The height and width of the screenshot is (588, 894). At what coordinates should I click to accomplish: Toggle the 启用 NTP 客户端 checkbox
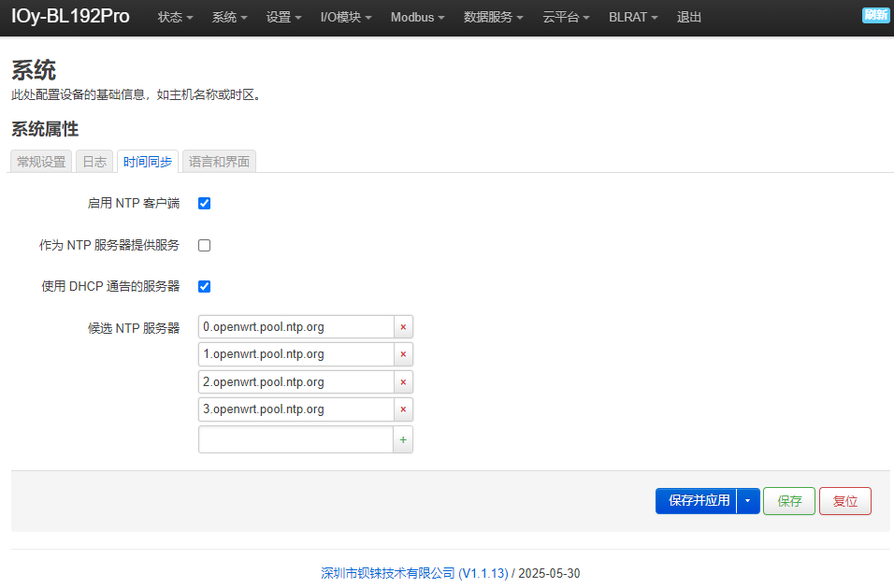(x=204, y=204)
